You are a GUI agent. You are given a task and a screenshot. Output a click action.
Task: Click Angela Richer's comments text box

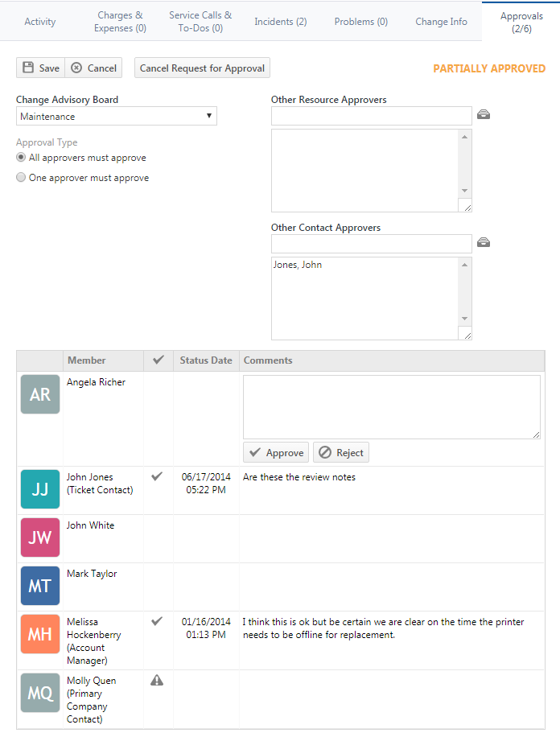[x=391, y=406]
